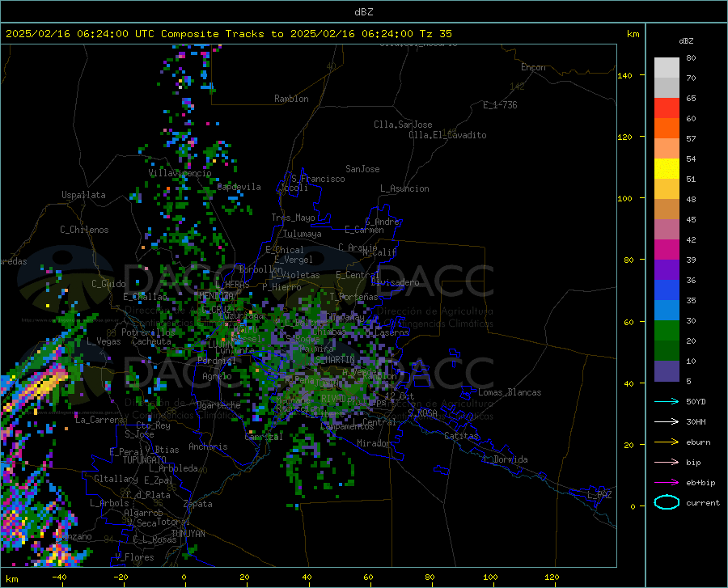Image resolution: width=728 pixels, height=588 pixels.
Task: Click the 120 km horizontal axis tick
Action: click(552, 577)
